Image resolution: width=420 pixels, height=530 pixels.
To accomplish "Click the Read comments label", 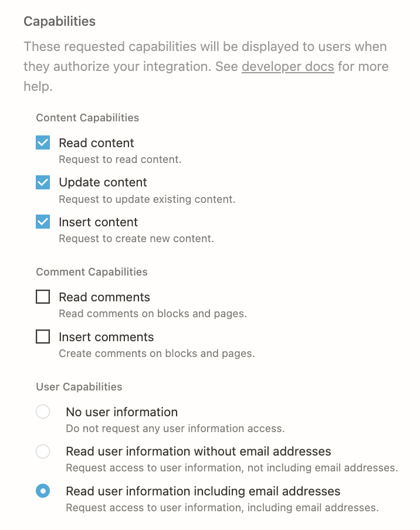I will pos(104,297).
